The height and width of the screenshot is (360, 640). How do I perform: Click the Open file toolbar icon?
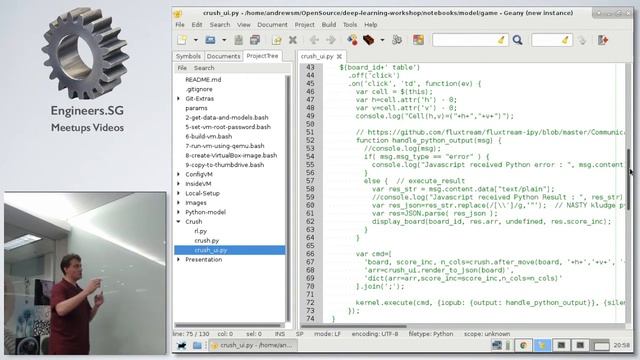tap(210, 40)
